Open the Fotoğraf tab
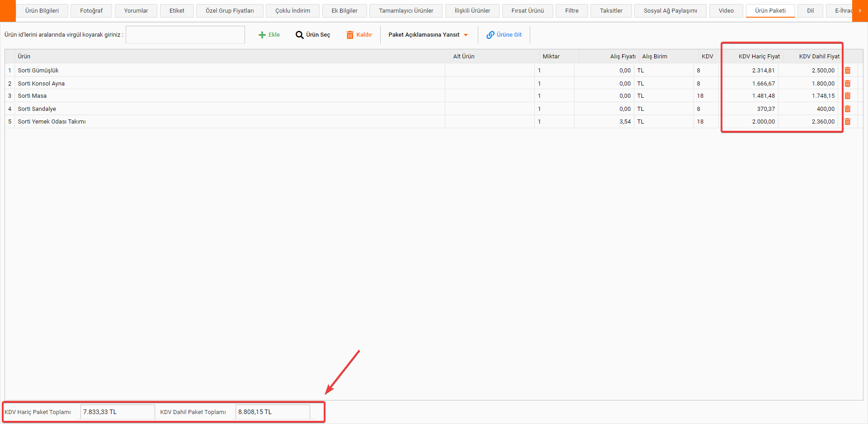868x424 pixels. pyautogui.click(x=91, y=11)
